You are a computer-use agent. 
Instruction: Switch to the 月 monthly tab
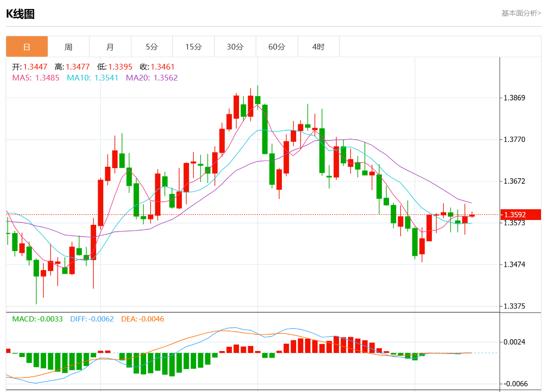point(110,47)
